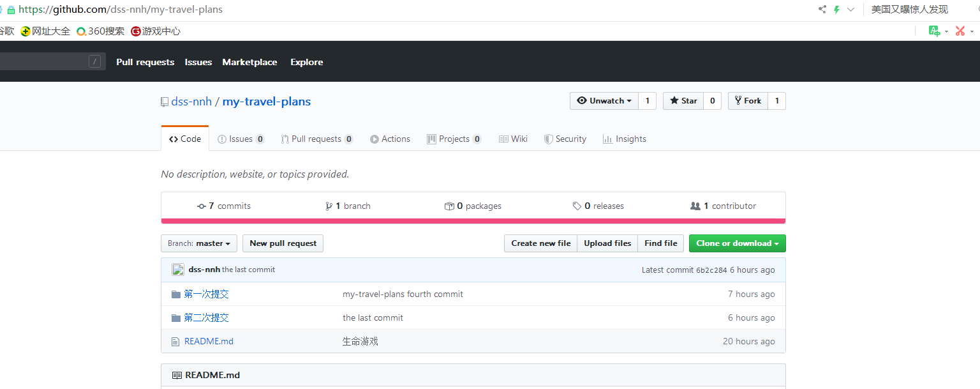The width and height of the screenshot is (980, 389).
Task: Switch to the Insights tab
Action: [624, 139]
